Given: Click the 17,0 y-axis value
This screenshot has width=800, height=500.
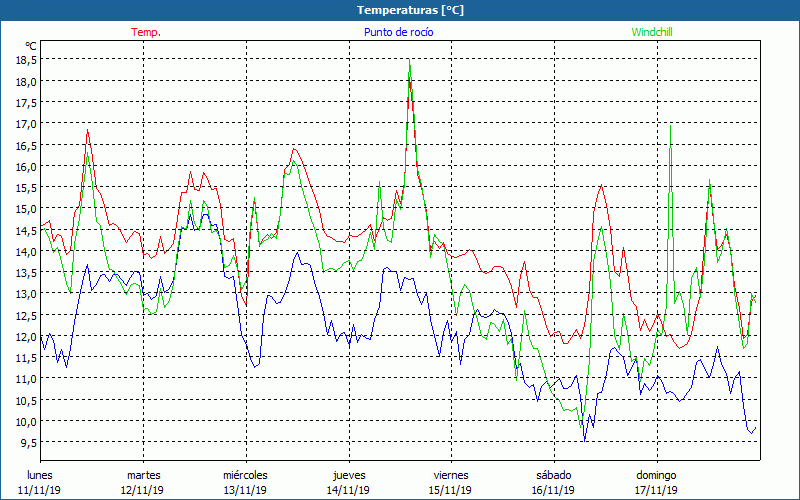Looking at the screenshot, I should [27, 123].
